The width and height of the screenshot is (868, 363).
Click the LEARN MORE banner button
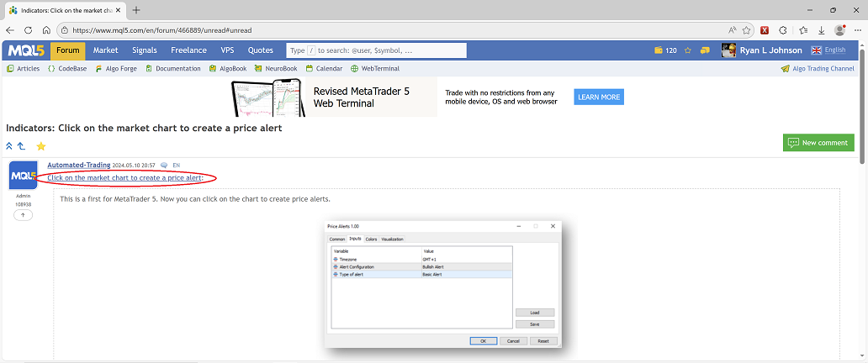point(599,97)
